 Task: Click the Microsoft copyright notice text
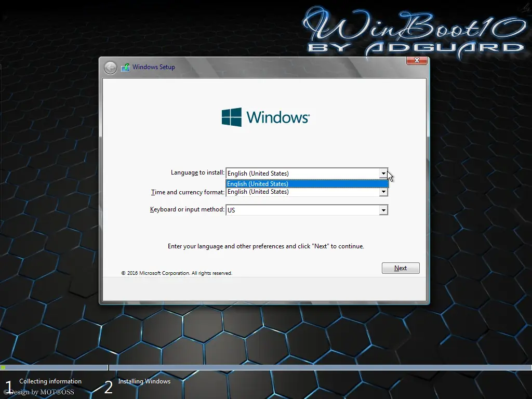coord(177,273)
